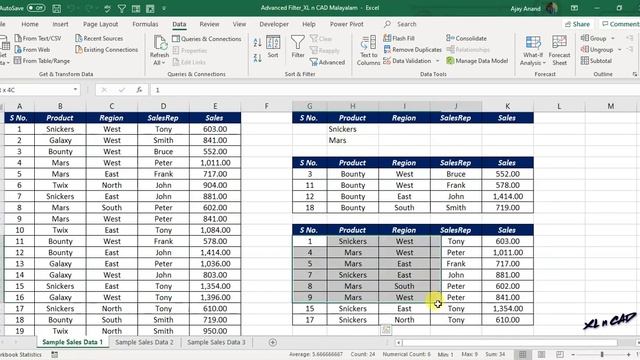Open Queries & Connections pane
This screenshot has width=640, height=360.
207,39
